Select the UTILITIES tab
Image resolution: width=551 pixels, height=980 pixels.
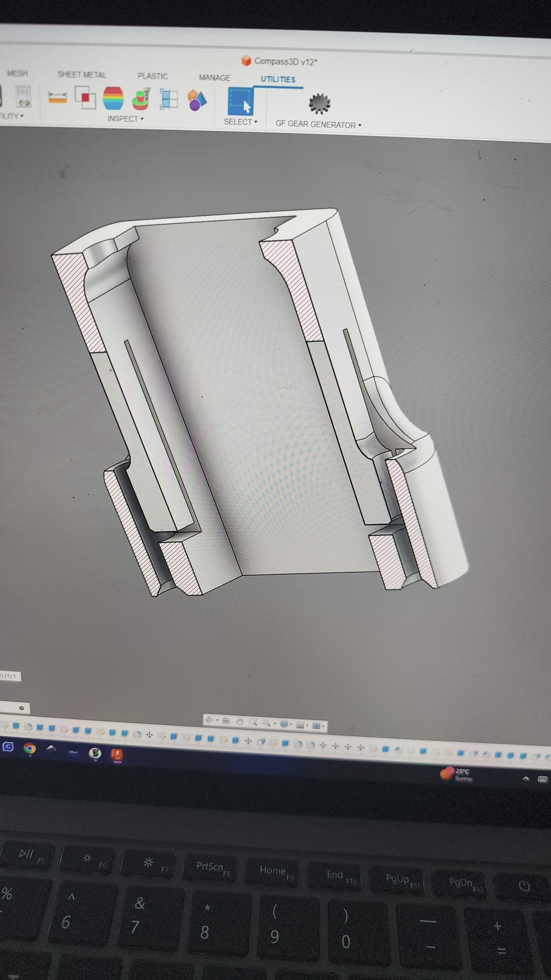click(x=278, y=79)
